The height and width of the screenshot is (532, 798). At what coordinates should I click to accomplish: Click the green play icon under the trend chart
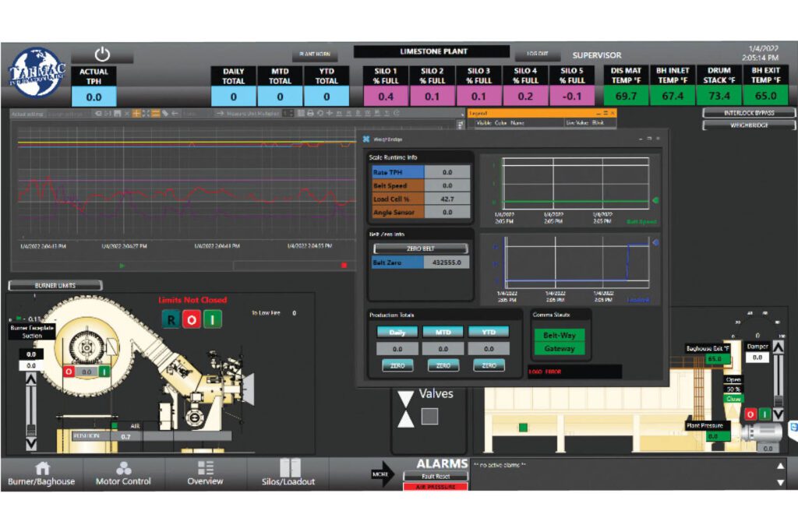point(122,266)
